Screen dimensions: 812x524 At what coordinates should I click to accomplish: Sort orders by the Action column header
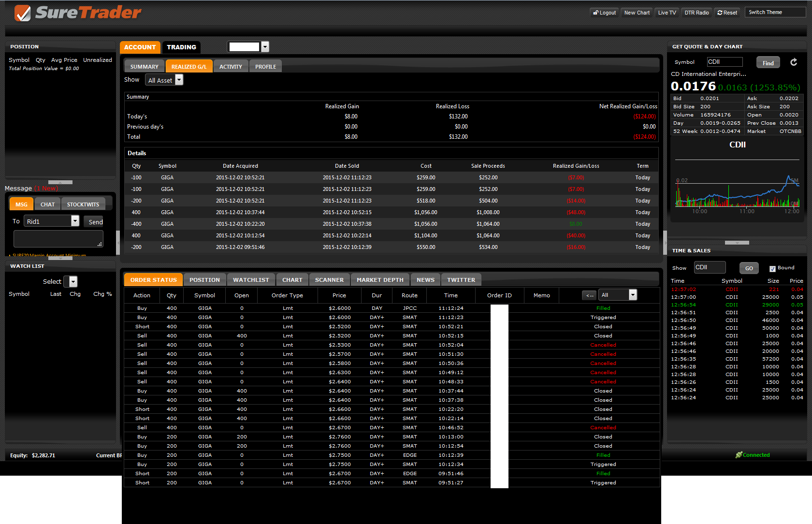142,295
